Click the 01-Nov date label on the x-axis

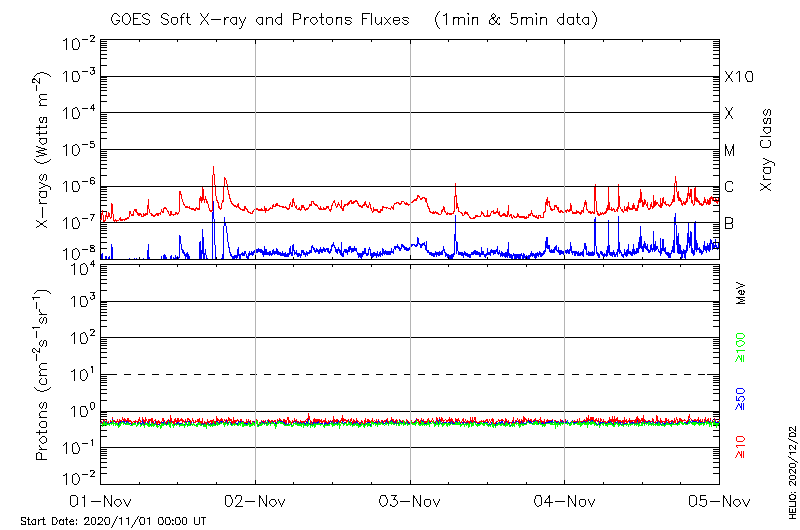(101, 501)
